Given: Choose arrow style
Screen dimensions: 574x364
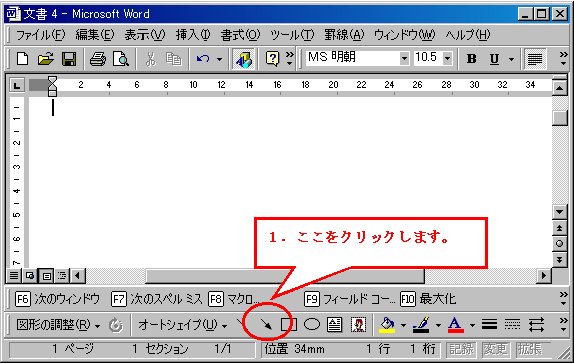Looking at the screenshot, I should click(x=536, y=324).
